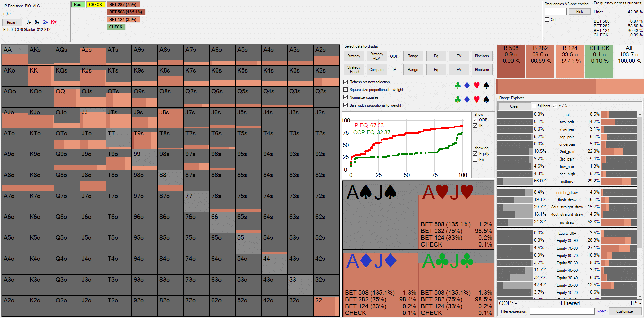Screen dimensions: 644x318
Task: Click the red heart icon in upper suit row
Action: (476, 85)
